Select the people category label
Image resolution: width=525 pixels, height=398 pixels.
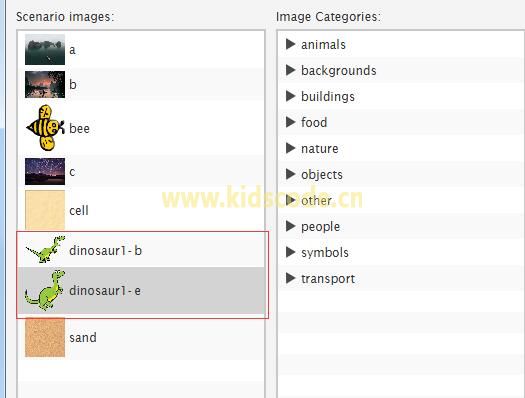point(320,227)
